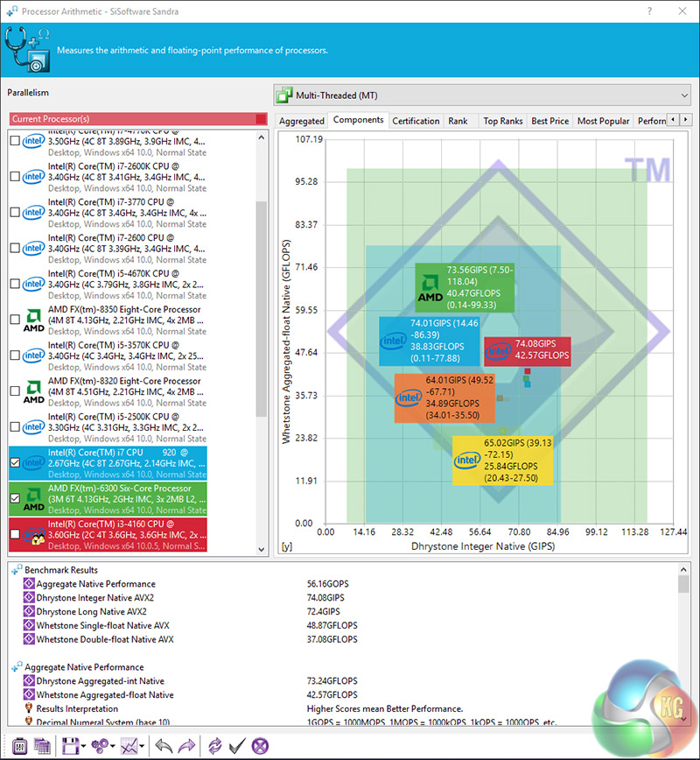
Task: Click the [y] axis toggle label
Action: pyautogui.click(x=287, y=546)
